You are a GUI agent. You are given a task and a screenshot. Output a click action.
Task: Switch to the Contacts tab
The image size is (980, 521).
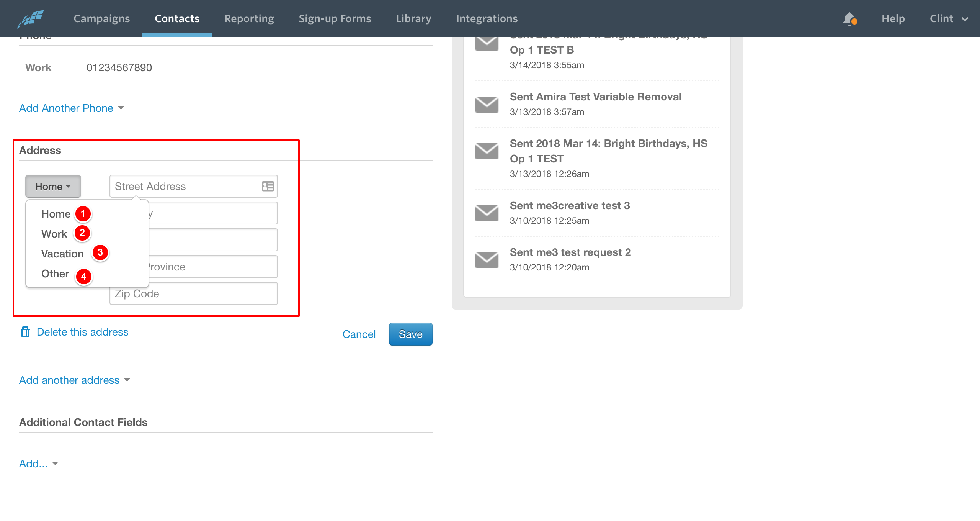point(177,18)
